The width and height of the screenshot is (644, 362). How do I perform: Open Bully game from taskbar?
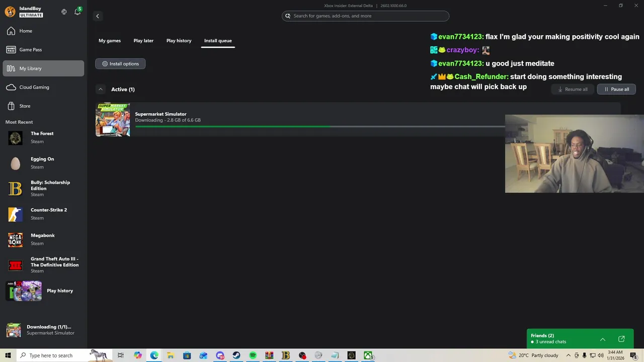pyautogui.click(x=286, y=355)
